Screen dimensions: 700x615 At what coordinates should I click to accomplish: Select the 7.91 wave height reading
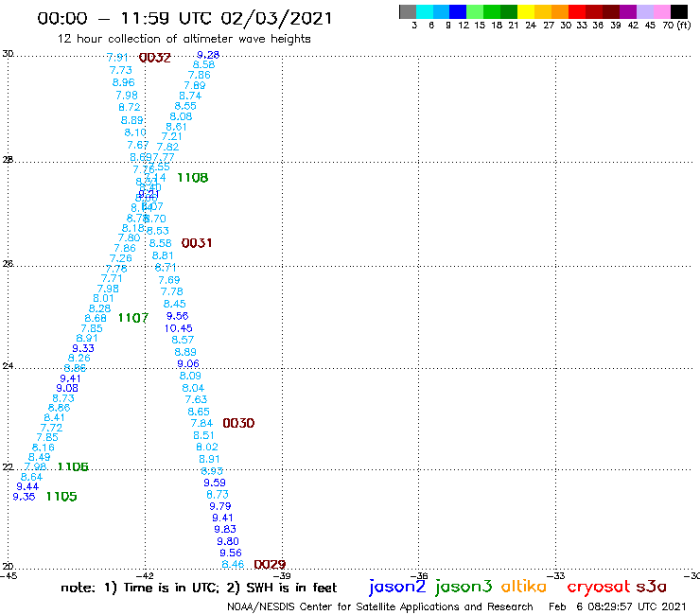point(117,57)
